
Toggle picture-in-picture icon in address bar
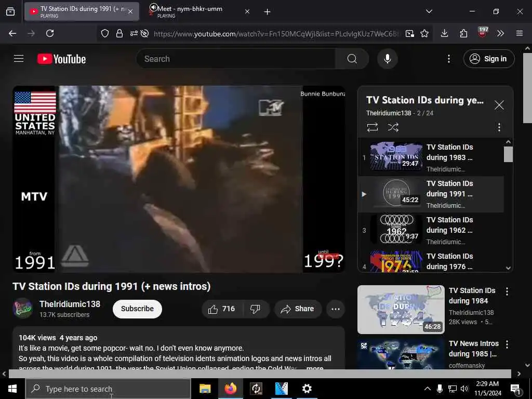(x=409, y=33)
